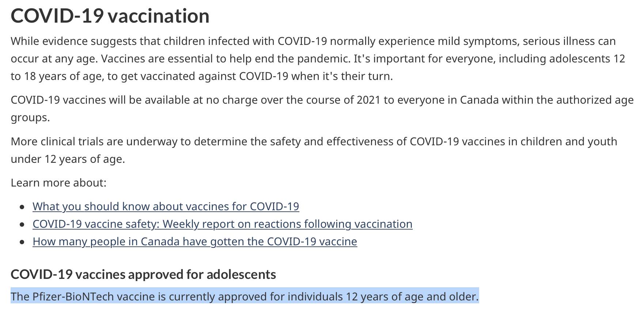Click the paragraph about clinical trials underway
This screenshot has width=644, height=311.
[x=314, y=150]
